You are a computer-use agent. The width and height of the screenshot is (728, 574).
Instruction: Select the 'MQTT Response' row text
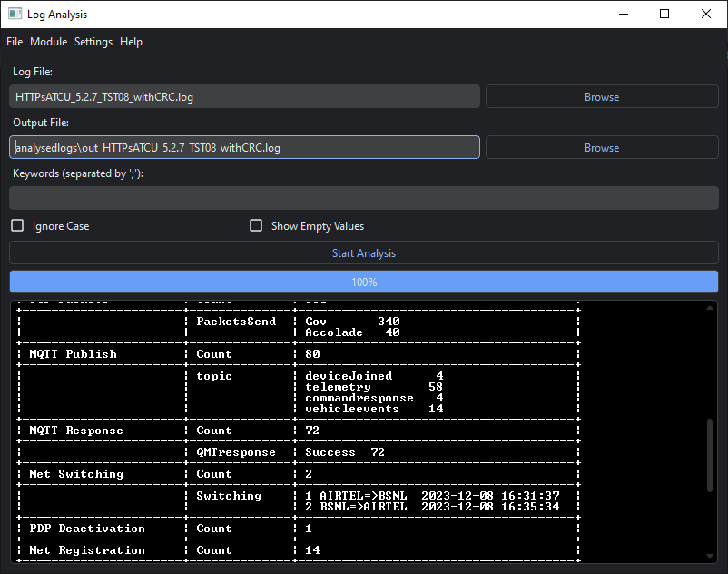(x=76, y=430)
